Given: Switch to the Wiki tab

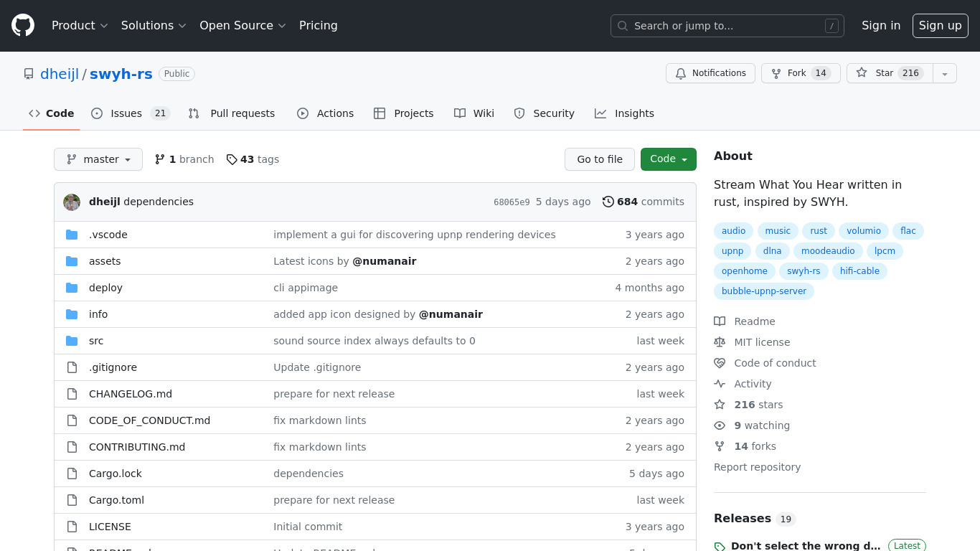Looking at the screenshot, I should [474, 113].
